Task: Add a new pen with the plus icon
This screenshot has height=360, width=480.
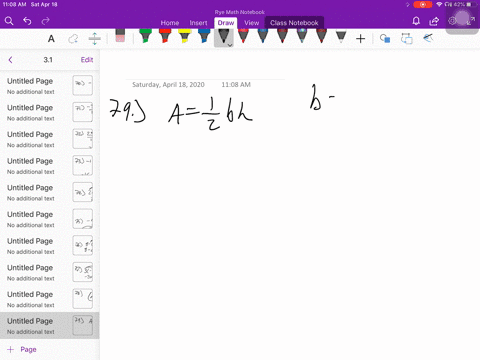Action: coord(360,39)
